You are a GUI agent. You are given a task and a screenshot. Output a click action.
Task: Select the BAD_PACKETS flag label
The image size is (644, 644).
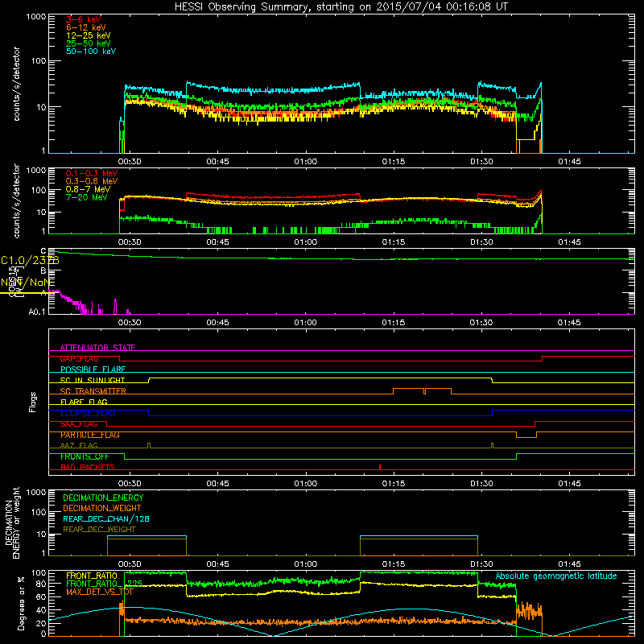pos(88,468)
